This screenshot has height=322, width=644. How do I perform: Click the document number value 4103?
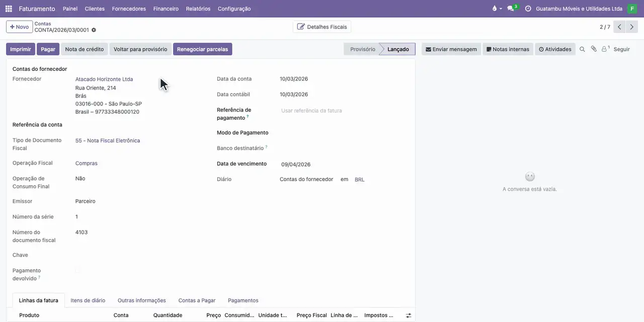coord(82,232)
